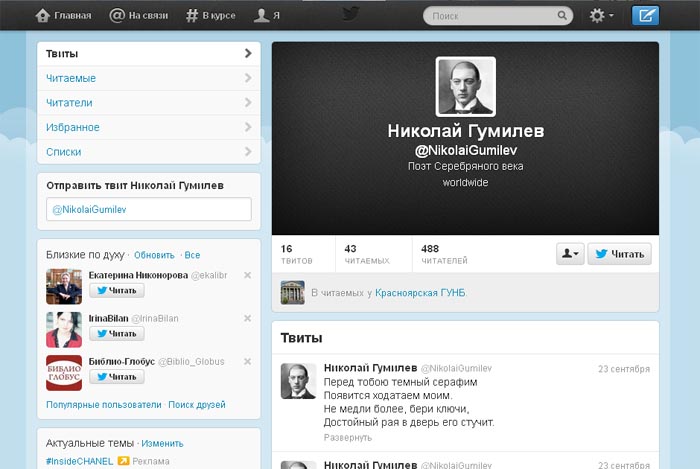The image size is (700, 469).
Task: Click avatar of the first Гумилев tweet
Action: point(298,381)
